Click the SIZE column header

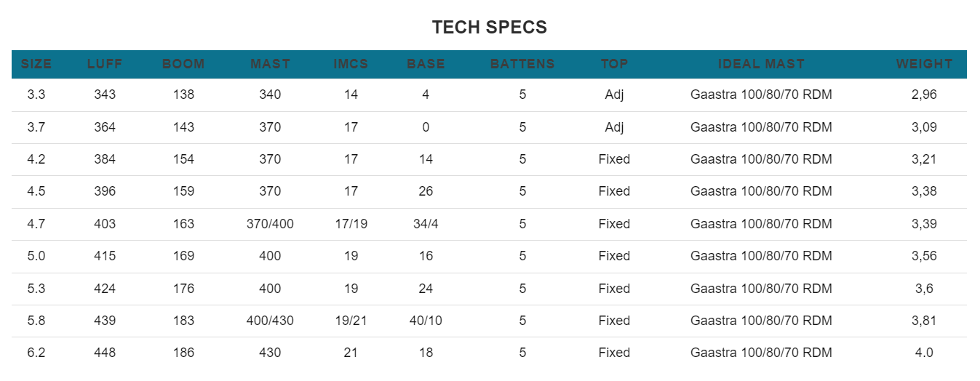click(x=36, y=64)
